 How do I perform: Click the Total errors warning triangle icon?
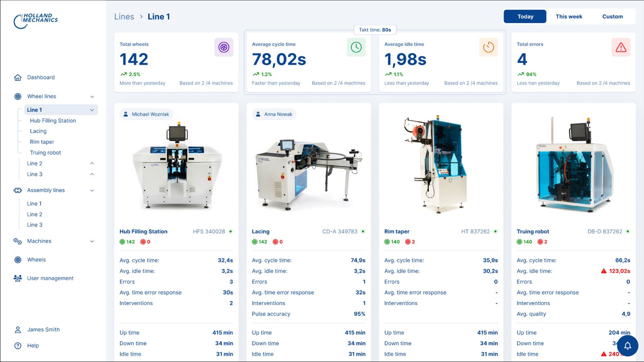coord(621,47)
